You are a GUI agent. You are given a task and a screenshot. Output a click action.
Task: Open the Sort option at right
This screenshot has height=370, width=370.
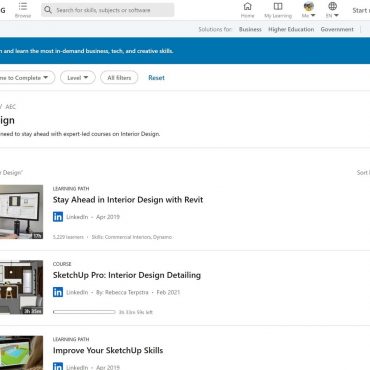point(363,173)
